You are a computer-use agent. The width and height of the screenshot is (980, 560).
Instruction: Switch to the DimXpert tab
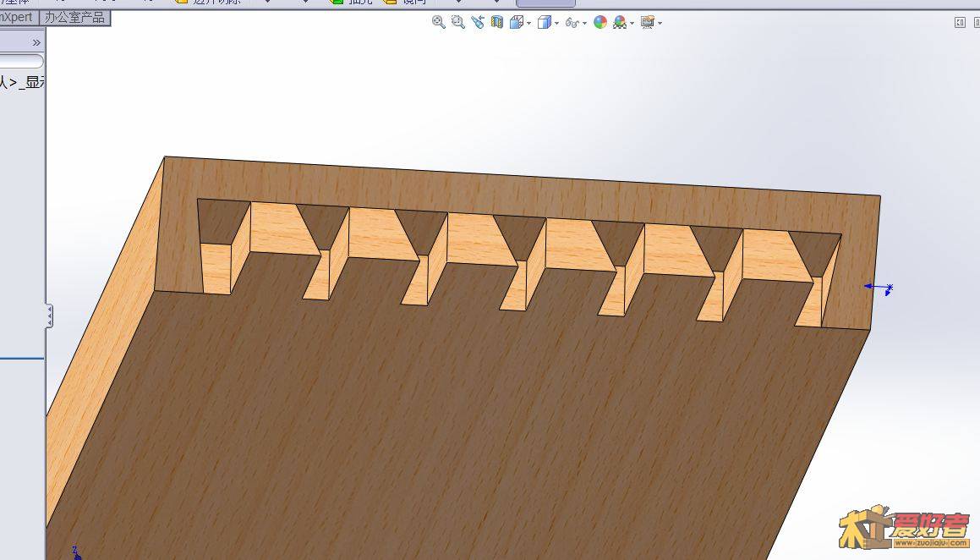[x=18, y=18]
